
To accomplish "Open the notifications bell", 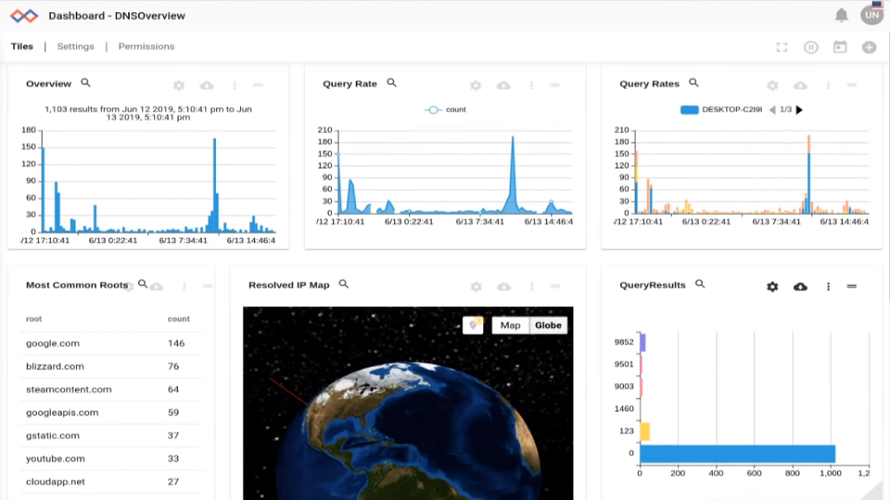I will [x=842, y=16].
